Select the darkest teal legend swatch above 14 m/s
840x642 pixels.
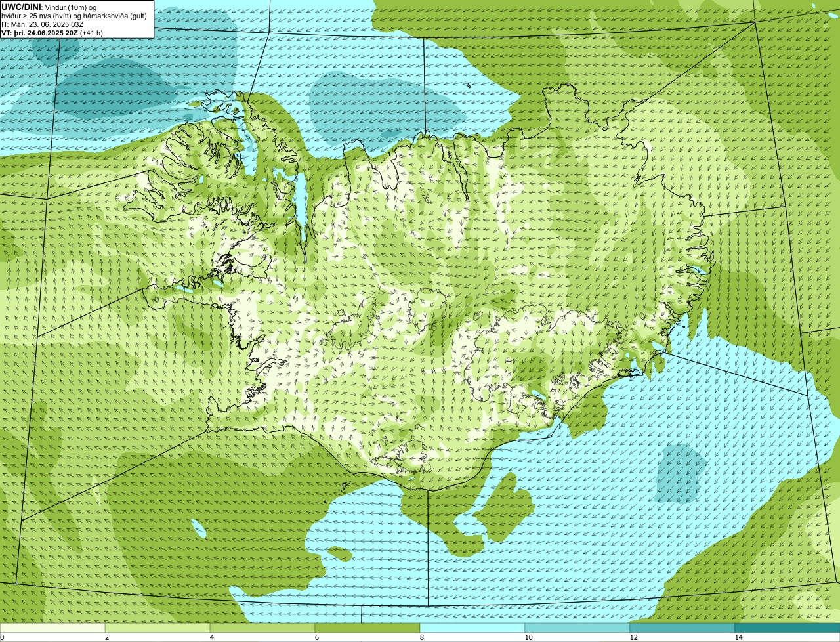(787, 628)
